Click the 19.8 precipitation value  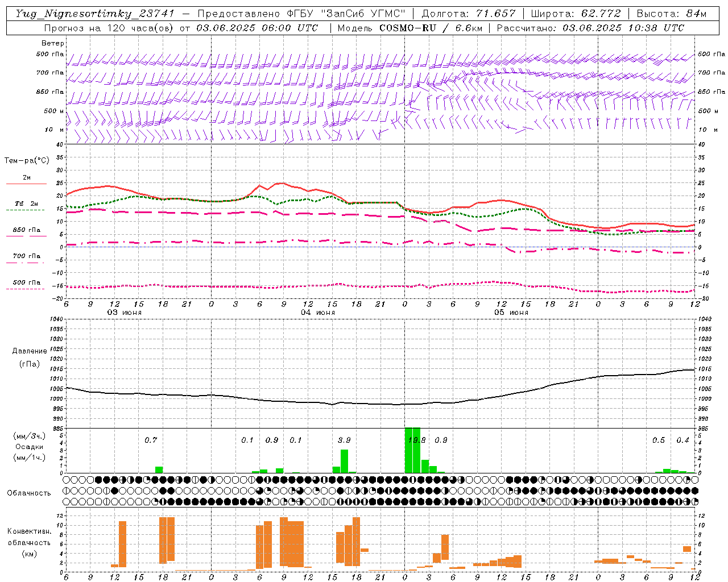417,440
